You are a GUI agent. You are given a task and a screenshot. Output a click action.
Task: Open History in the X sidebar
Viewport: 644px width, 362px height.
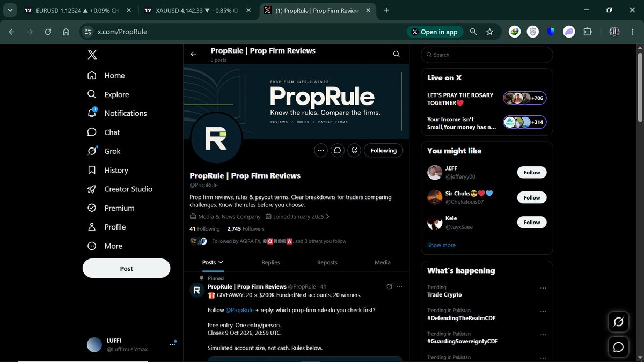[108, 170]
